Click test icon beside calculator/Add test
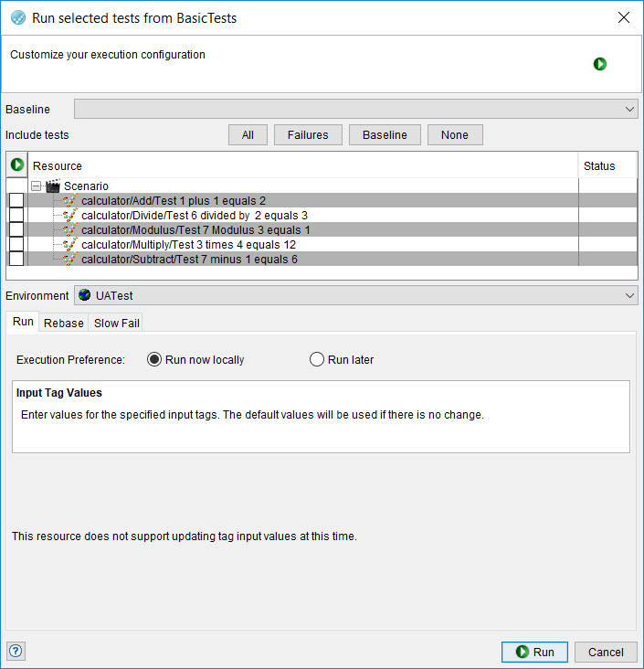This screenshot has width=644, height=669. click(x=70, y=200)
